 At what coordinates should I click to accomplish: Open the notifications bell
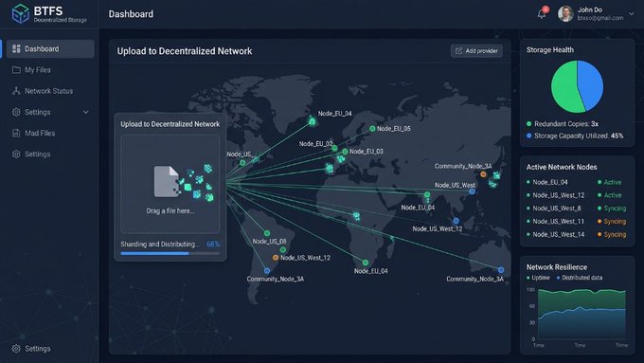point(542,14)
